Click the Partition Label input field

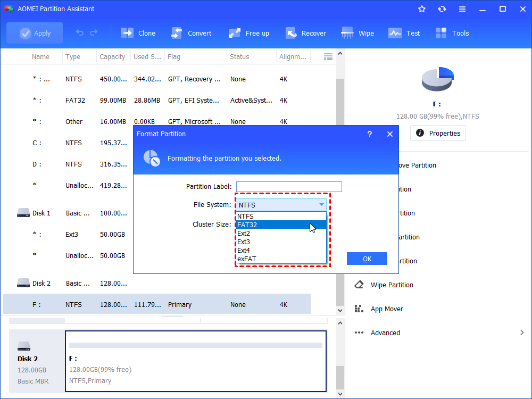(289, 186)
